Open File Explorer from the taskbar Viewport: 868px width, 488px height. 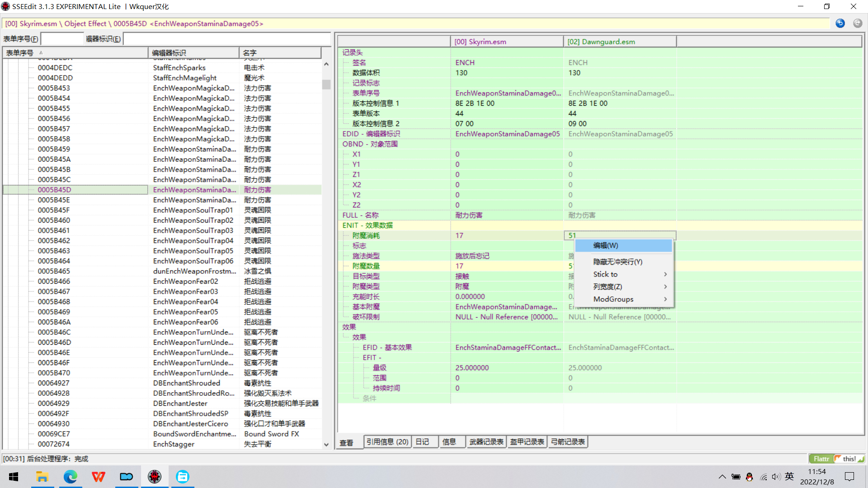pyautogui.click(x=42, y=477)
